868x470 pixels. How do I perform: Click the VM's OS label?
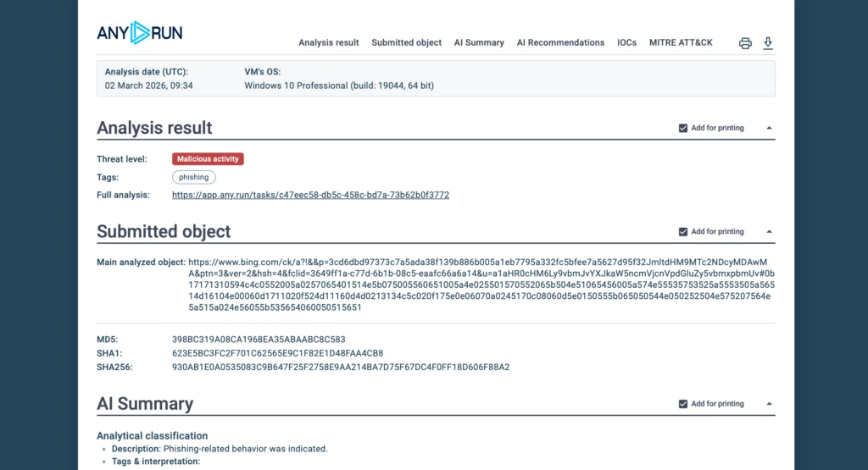coord(263,71)
